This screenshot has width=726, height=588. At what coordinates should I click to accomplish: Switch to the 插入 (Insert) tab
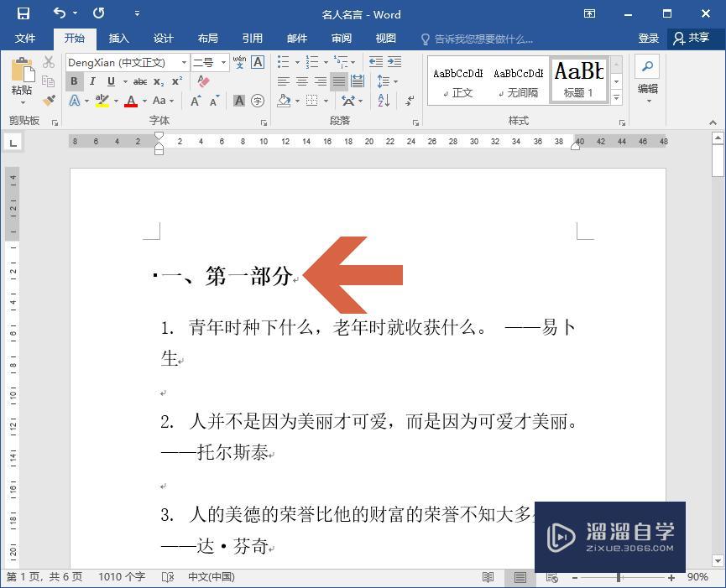118,39
